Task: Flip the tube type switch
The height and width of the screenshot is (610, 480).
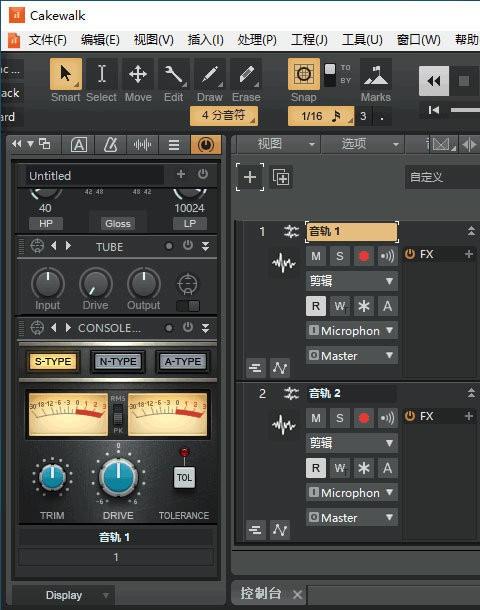Action: pos(188,306)
